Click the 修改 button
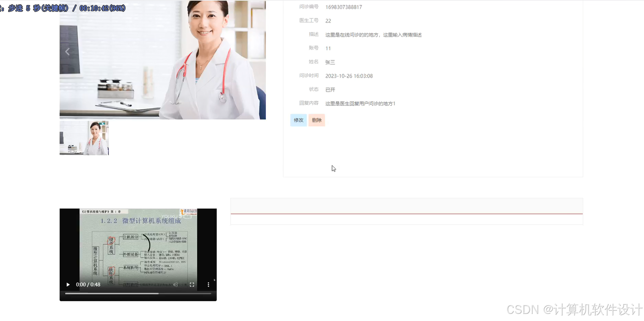644x321 pixels. [299, 120]
